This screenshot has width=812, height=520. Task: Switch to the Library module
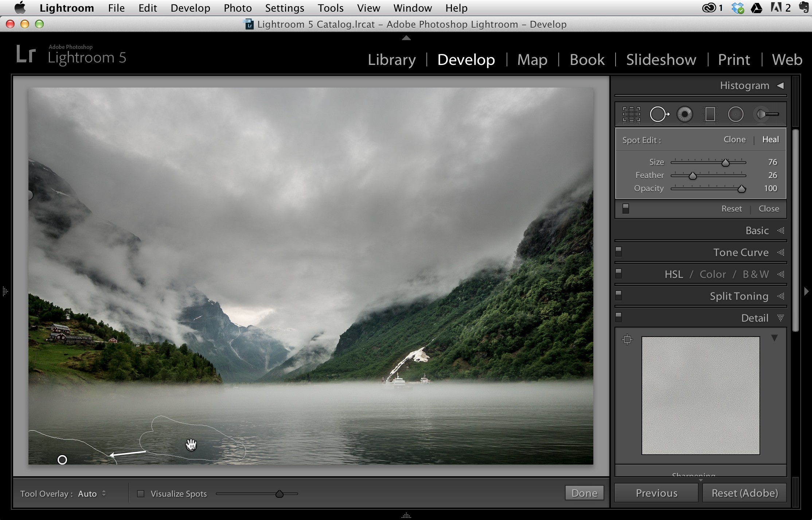(391, 59)
